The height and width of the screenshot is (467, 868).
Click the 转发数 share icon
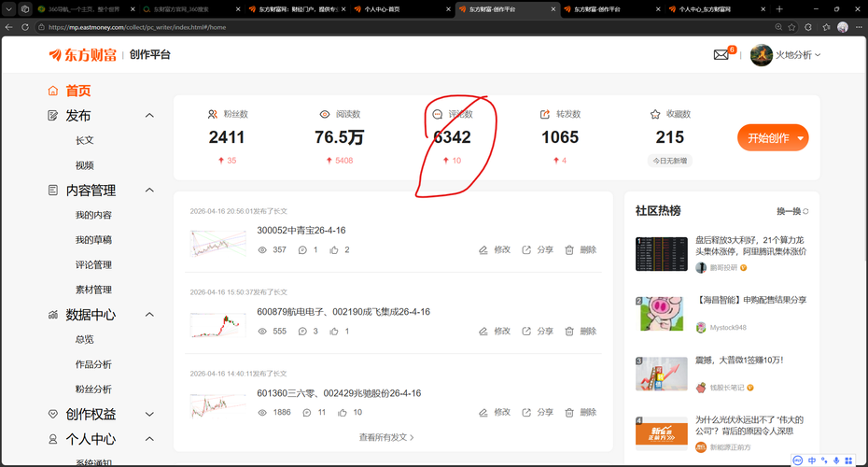pos(545,114)
